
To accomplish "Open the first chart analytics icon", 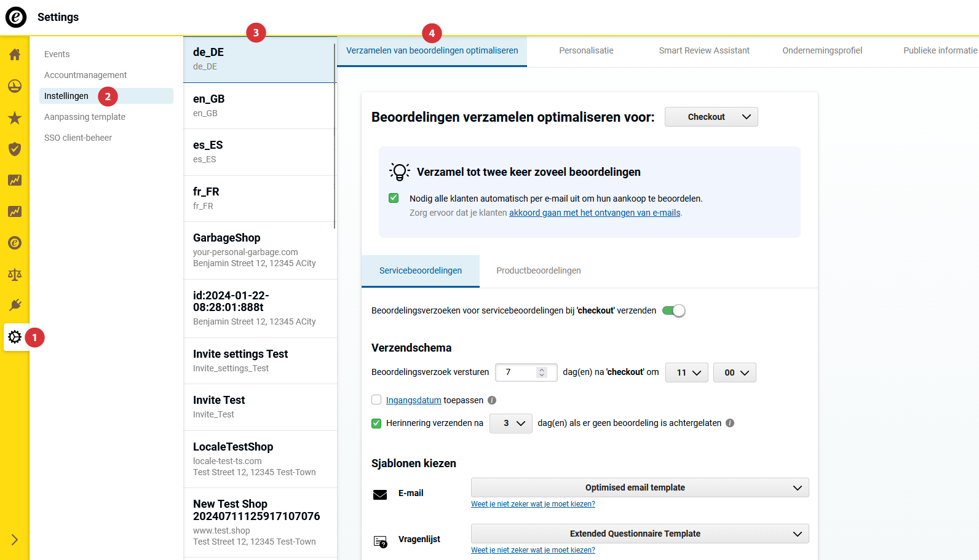I will pyautogui.click(x=15, y=180).
